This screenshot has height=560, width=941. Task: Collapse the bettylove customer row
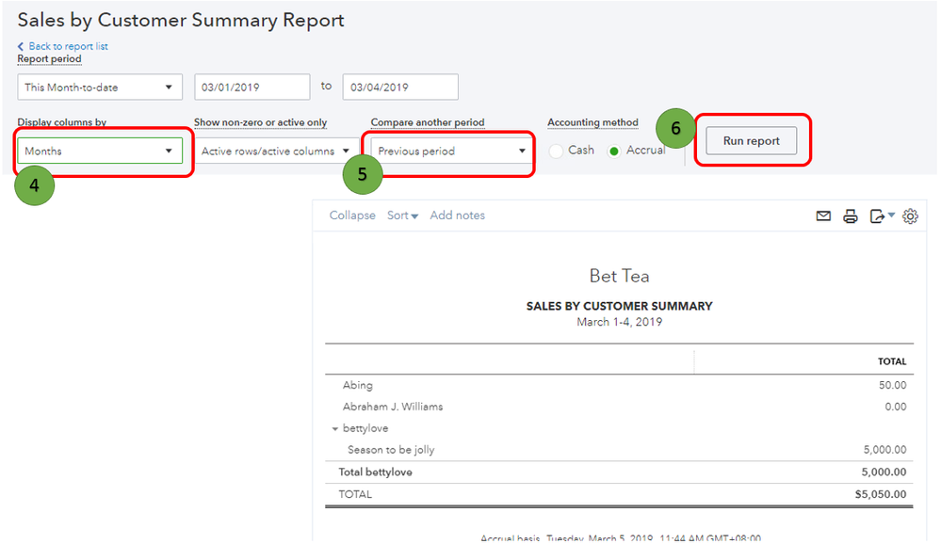335,428
